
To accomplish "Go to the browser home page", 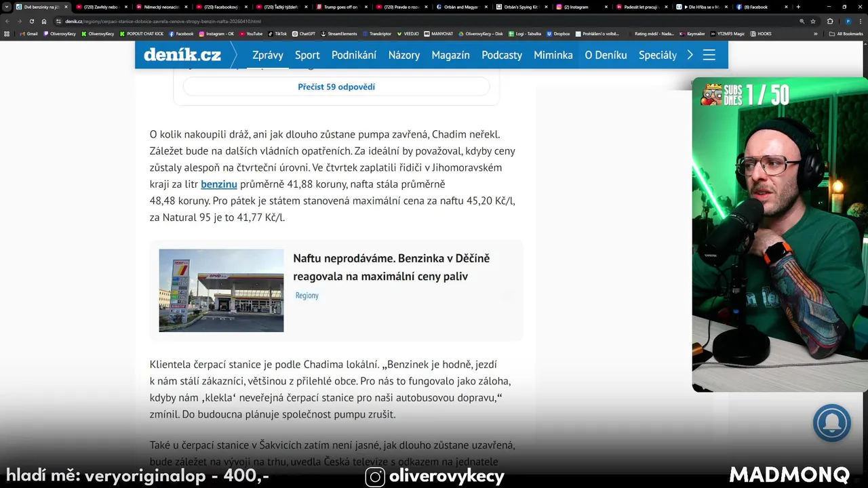I will [x=44, y=21].
